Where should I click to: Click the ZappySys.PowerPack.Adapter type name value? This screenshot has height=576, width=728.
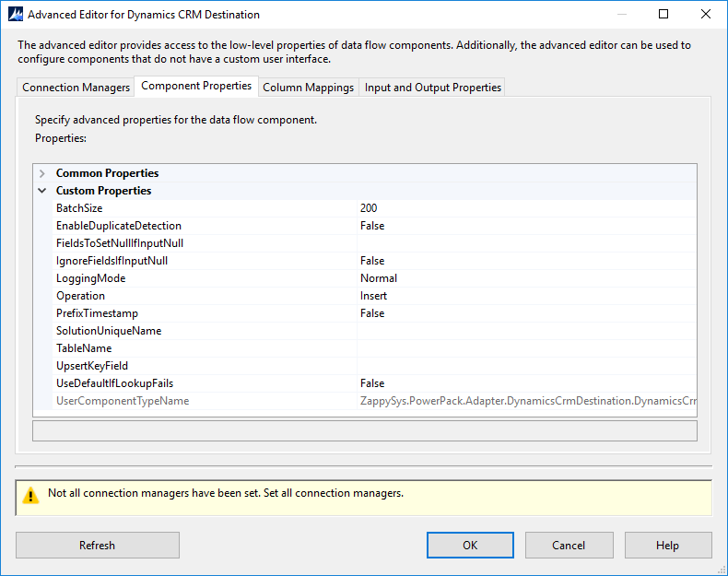pos(528,401)
